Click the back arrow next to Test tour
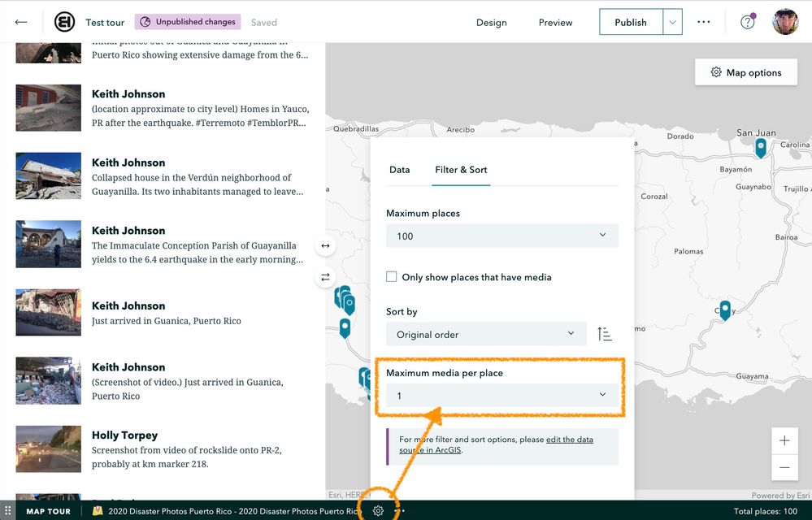812x520 pixels. (x=21, y=22)
